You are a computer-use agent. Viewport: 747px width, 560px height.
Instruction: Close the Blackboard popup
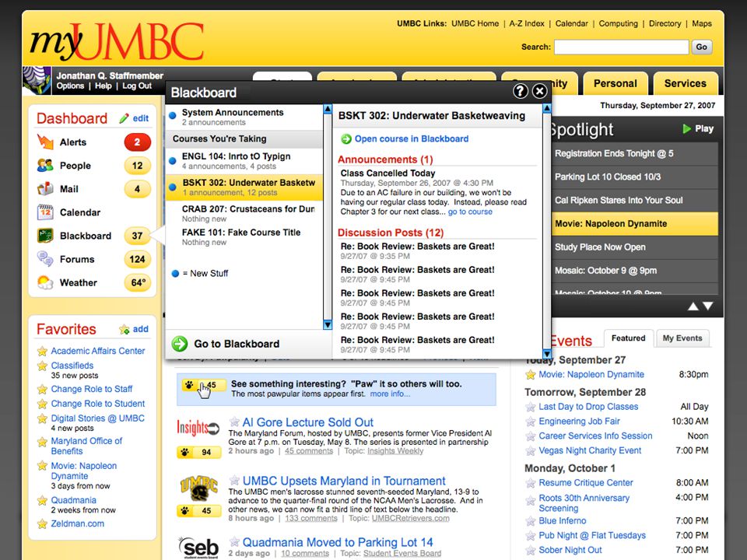pos(539,92)
